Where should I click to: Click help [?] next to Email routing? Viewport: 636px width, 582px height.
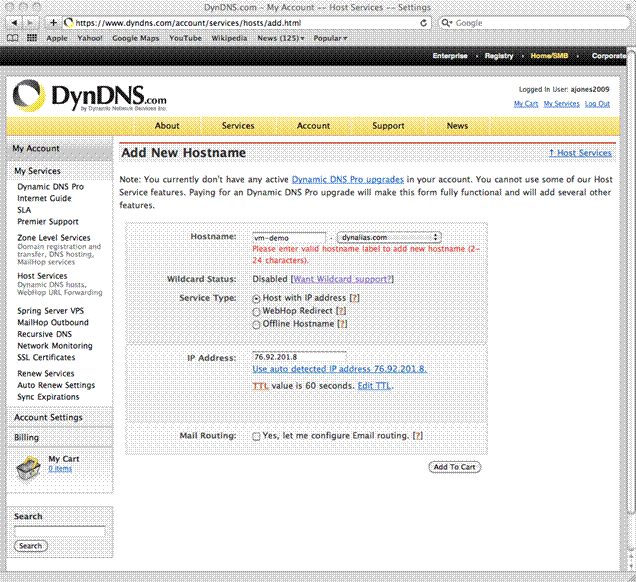418,435
